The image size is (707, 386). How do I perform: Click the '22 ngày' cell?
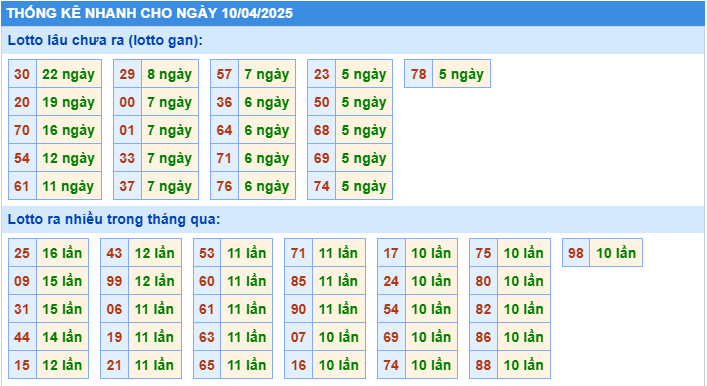69,74
